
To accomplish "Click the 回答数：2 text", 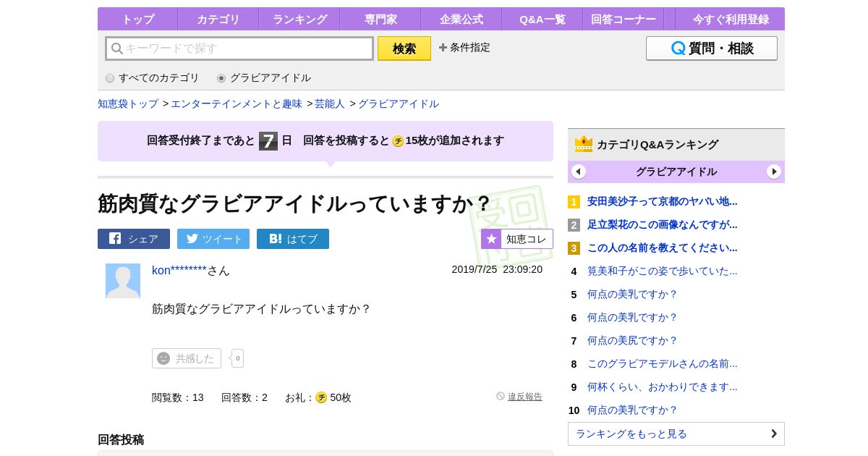I will [244, 397].
